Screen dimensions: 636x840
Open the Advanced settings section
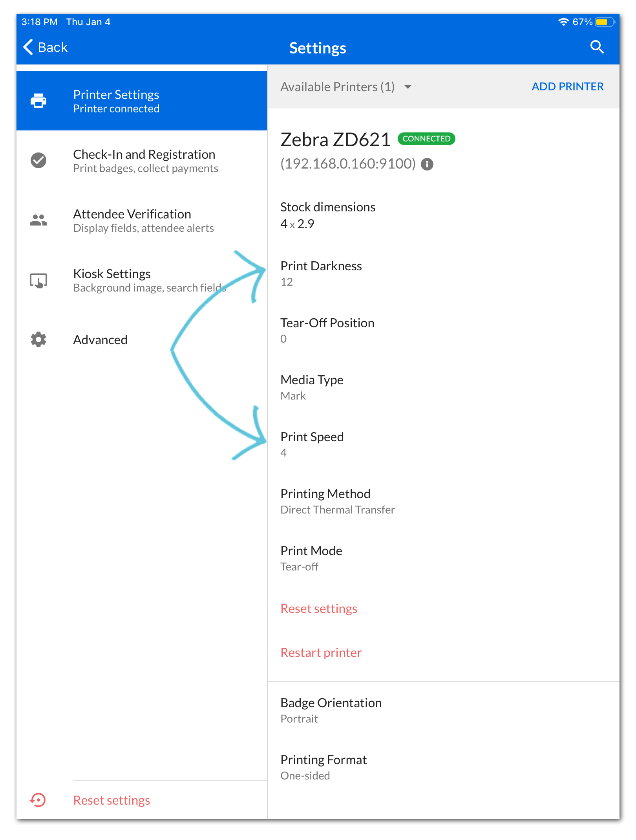point(142,339)
